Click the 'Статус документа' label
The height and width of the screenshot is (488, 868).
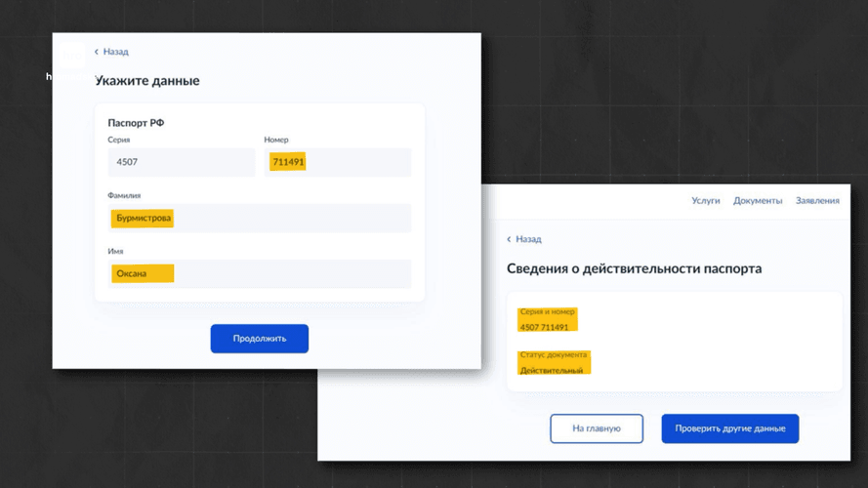[x=554, y=354]
